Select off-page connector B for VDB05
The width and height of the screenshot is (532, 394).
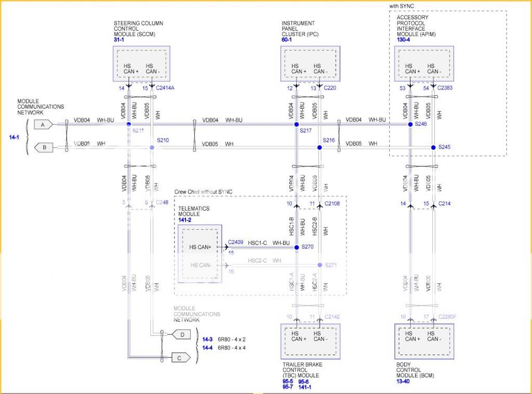coord(43,147)
